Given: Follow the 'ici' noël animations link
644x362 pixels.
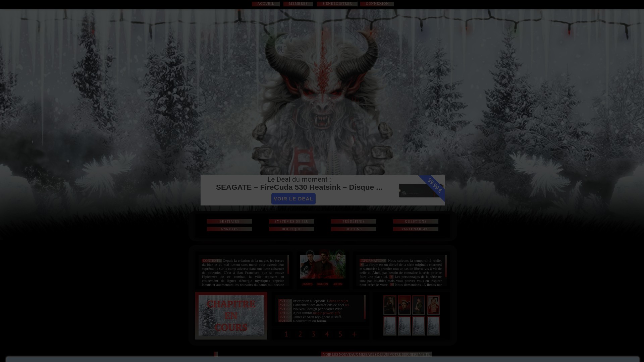Looking at the screenshot, I should pyautogui.click(x=347, y=305).
